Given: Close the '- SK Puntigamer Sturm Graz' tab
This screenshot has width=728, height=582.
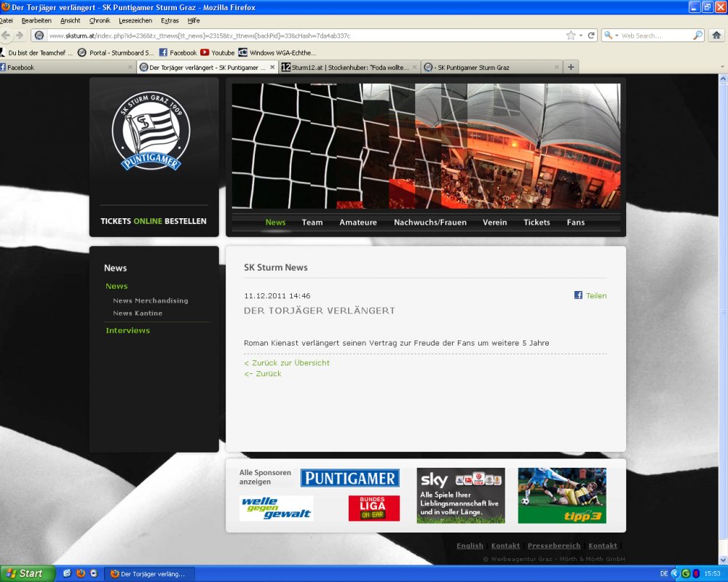Looking at the screenshot, I should click(x=556, y=68).
